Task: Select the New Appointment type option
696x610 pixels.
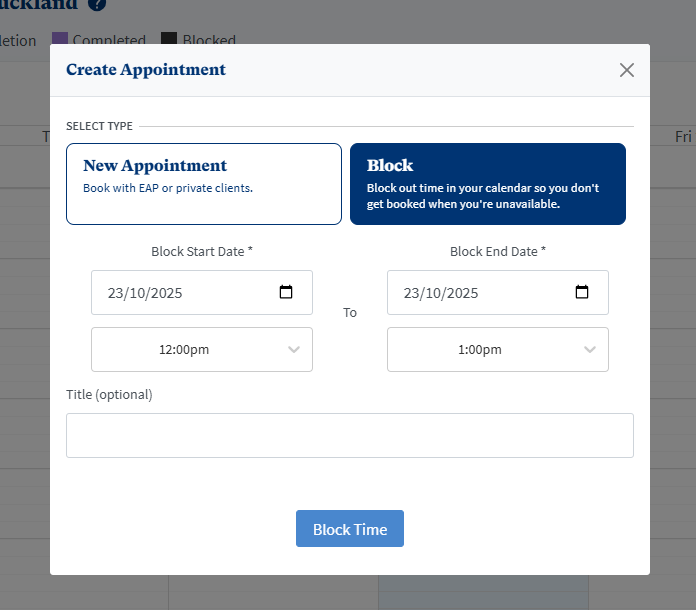Action: pos(204,184)
